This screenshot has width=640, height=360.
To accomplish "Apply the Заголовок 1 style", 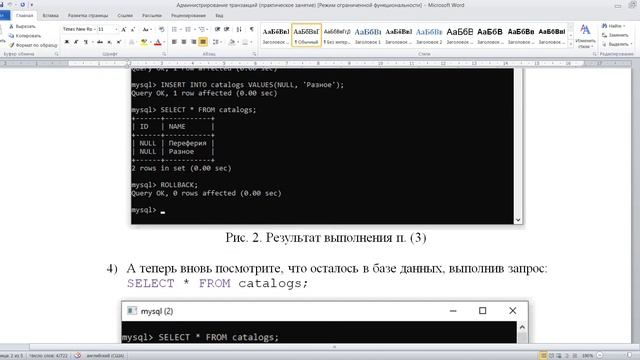I will [x=368, y=36].
